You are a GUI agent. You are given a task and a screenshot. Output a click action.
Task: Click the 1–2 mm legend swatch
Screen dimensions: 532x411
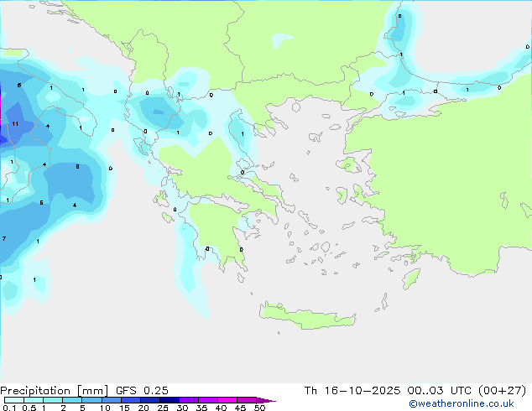(53, 400)
